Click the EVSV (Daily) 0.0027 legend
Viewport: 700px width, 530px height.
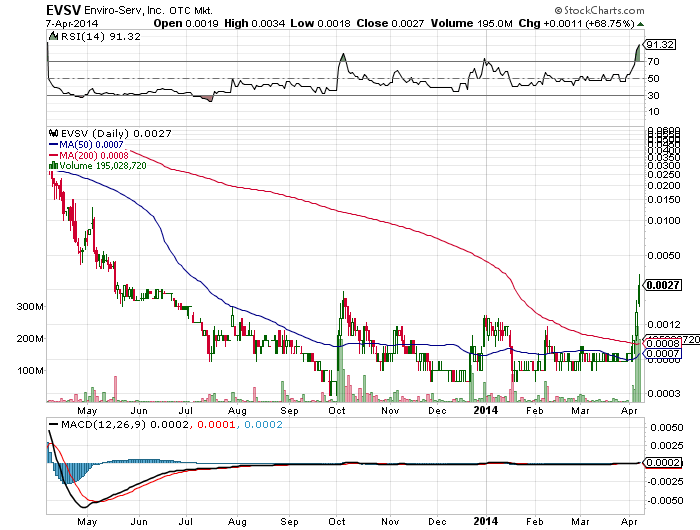(x=116, y=134)
